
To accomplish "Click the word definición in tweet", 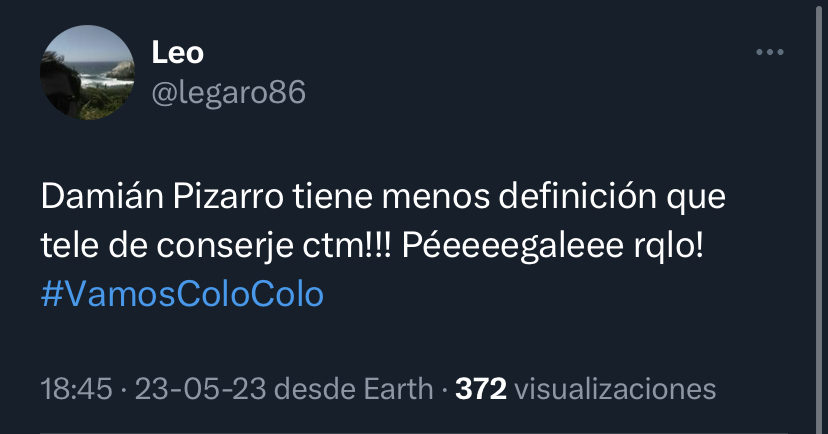I will 577,196.
